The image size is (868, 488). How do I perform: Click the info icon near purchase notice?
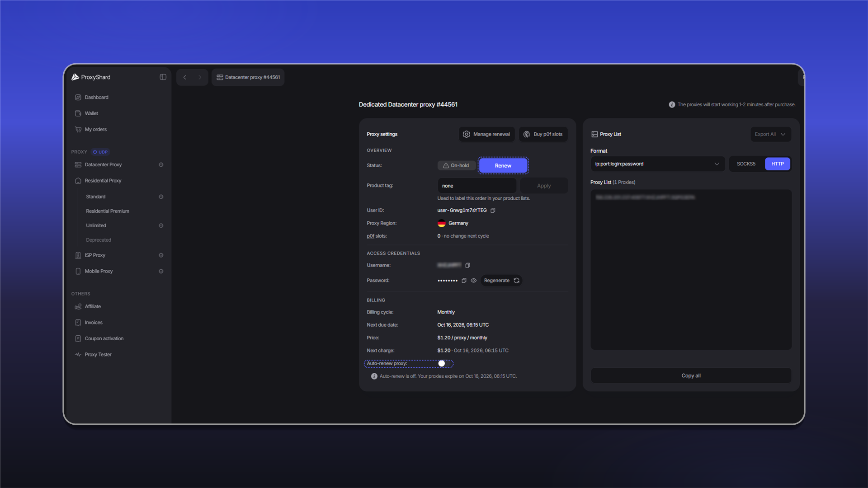(x=672, y=105)
